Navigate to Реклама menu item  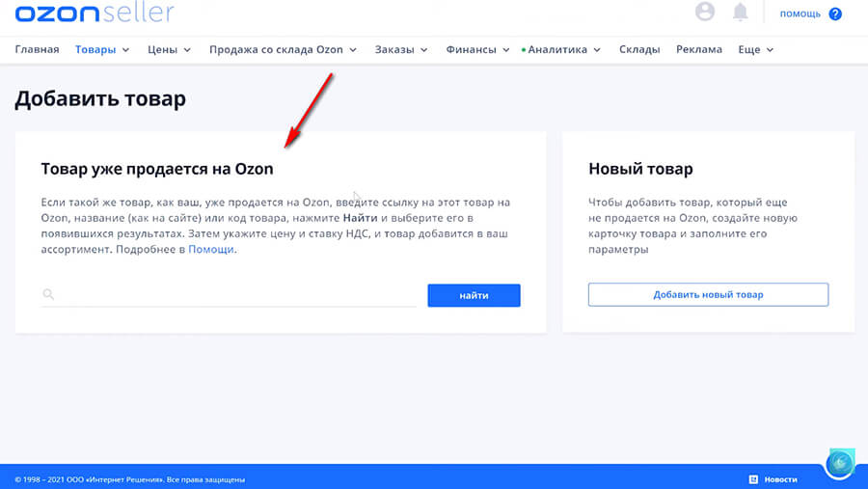pyautogui.click(x=698, y=49)
